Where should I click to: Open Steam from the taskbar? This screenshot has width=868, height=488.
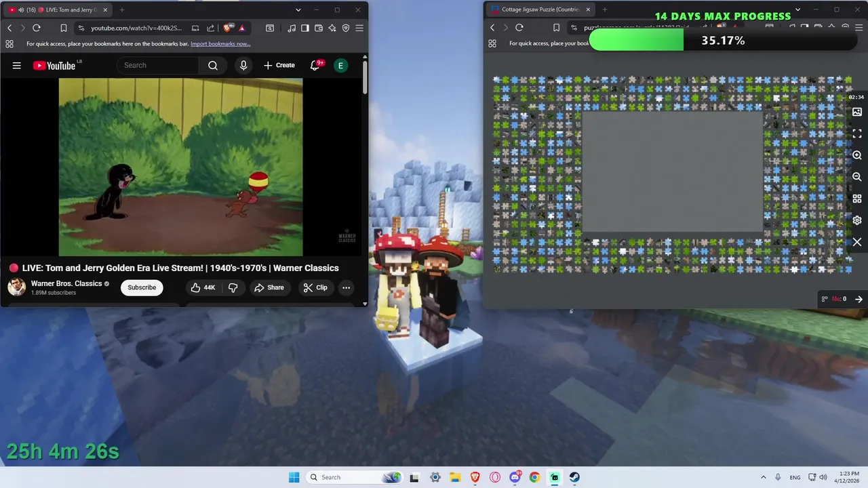pos(574,477)
